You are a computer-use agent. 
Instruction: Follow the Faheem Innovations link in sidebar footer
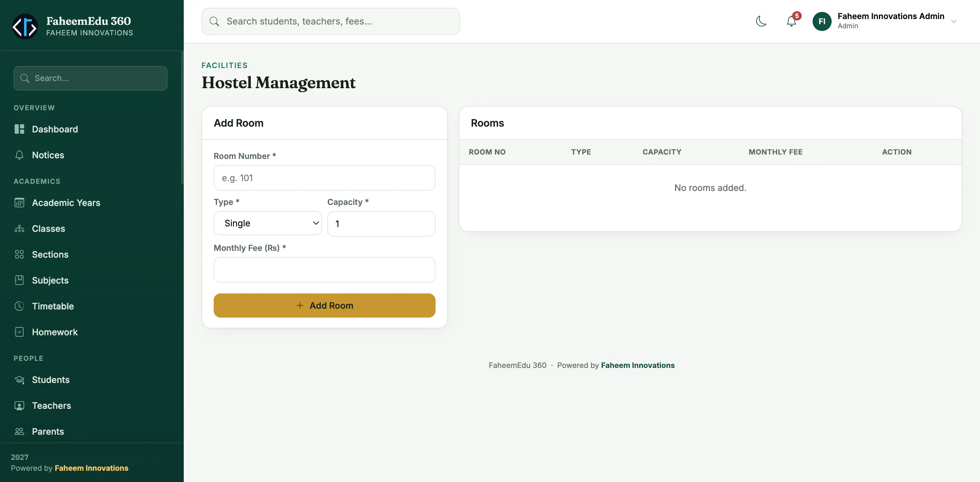91,468
